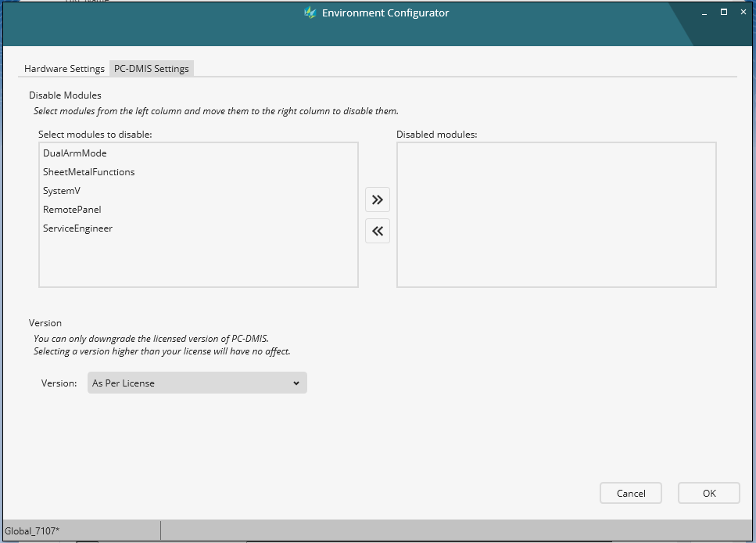Select the RemotePanel module
The image size is (756, 543).
72,209
